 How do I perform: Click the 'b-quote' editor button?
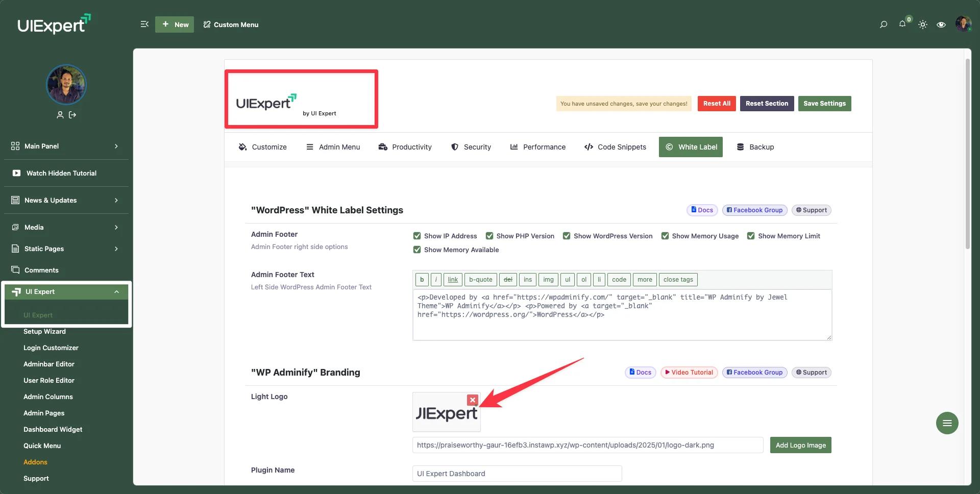point(480,280)
